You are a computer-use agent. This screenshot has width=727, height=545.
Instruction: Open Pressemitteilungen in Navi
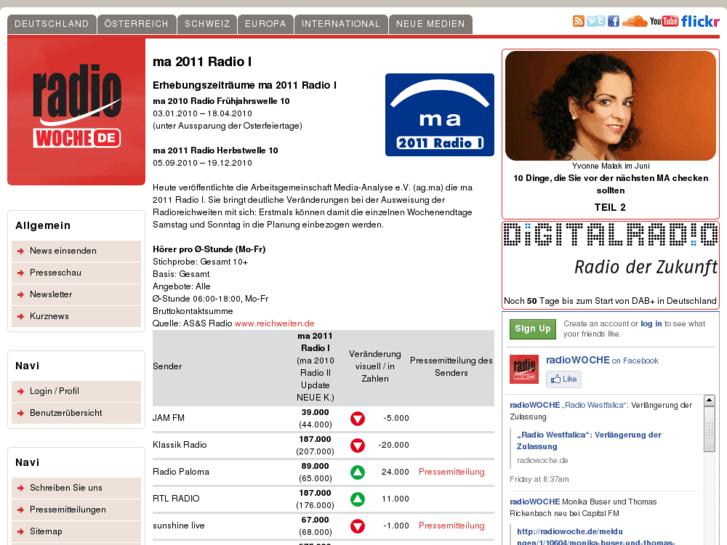(x=77, y=510)
